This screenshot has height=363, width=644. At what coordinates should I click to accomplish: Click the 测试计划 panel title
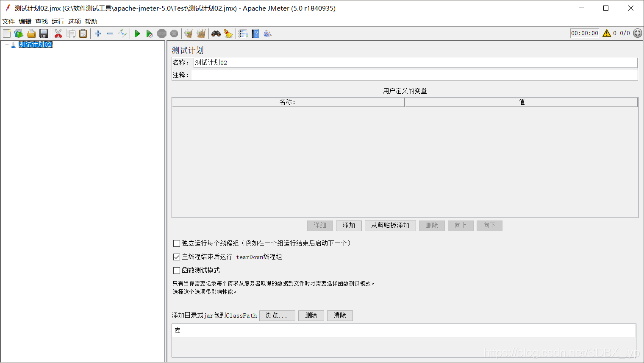[188, 50]
